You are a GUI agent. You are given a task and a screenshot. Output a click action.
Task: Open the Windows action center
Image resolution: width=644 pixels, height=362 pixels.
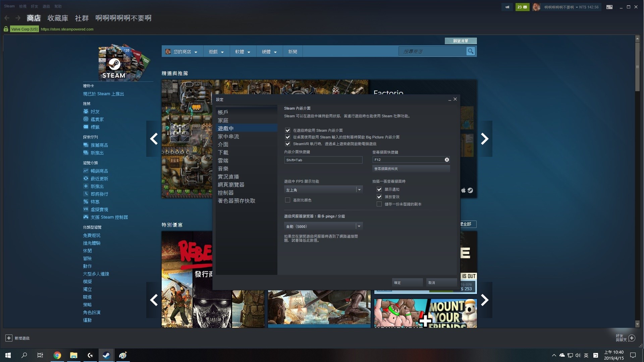633,355
